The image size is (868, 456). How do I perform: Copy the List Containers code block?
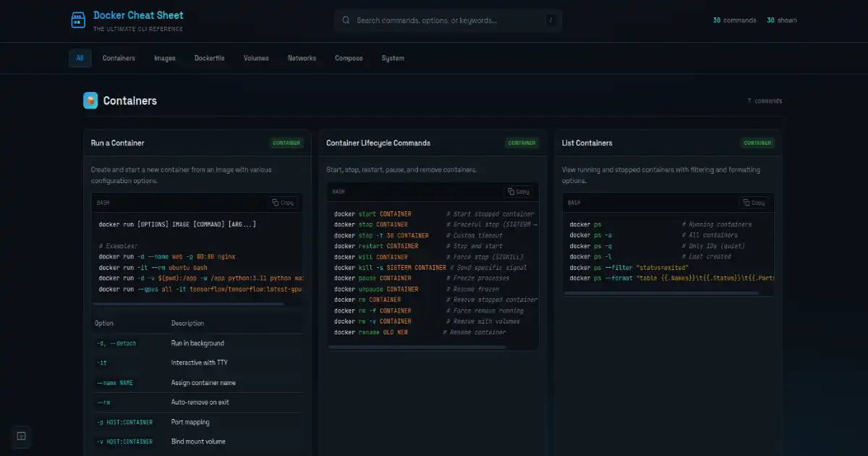point(754,203)
